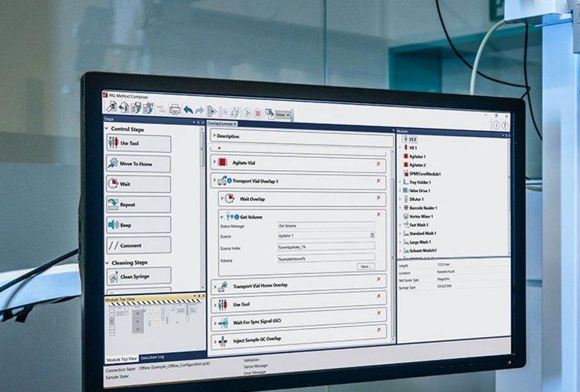Click the help question icon at top right
The height and width of the screenshot is (392, 580).
(505, 126)
